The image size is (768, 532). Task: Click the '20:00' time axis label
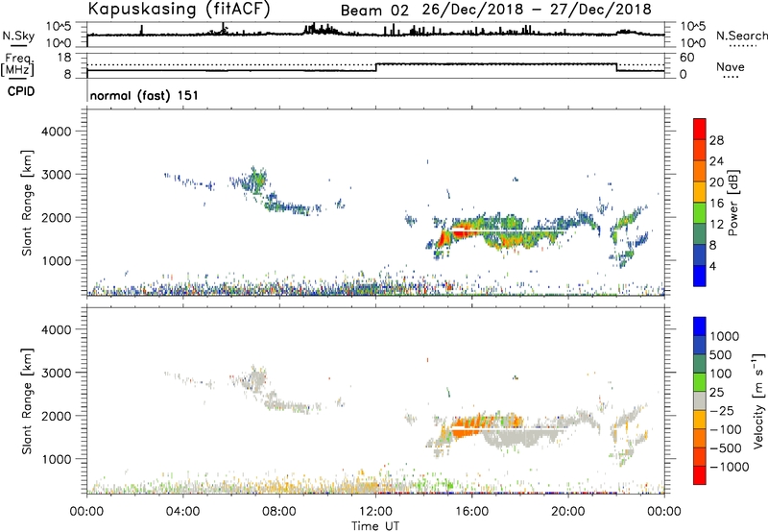click(x=568, y=512)
